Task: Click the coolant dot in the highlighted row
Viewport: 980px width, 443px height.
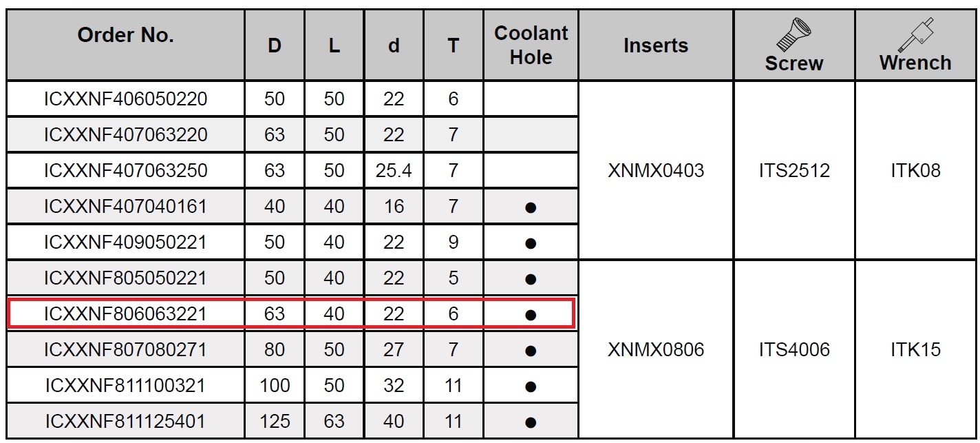Action: tap(530, 315)
